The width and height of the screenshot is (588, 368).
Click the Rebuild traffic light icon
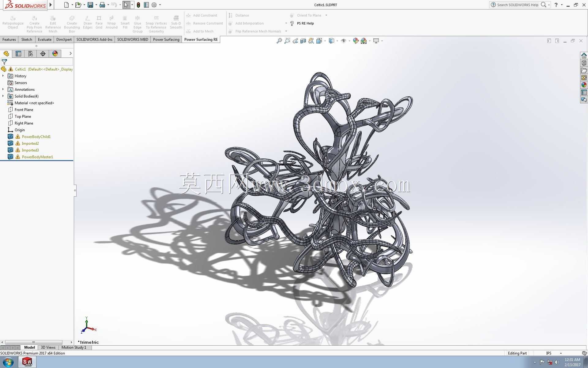[138, 5]
